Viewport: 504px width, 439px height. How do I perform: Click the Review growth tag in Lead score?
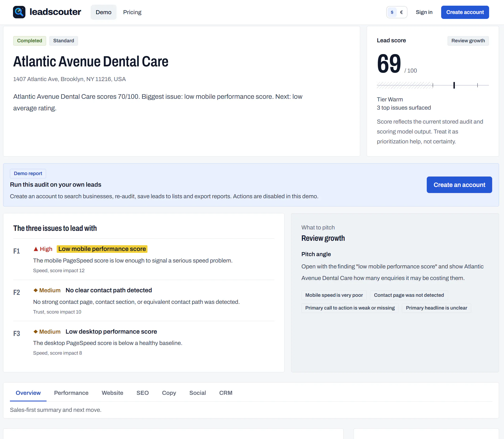click(x=468, y=41)
